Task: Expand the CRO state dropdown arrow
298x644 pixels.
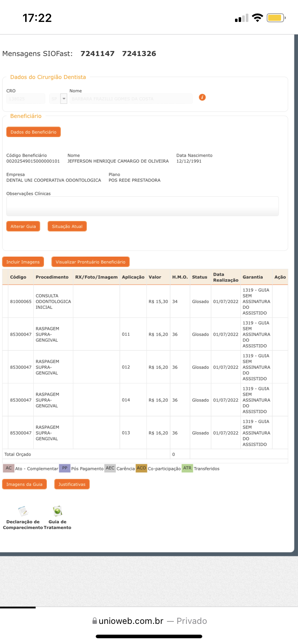Action: tap(64, 98)
